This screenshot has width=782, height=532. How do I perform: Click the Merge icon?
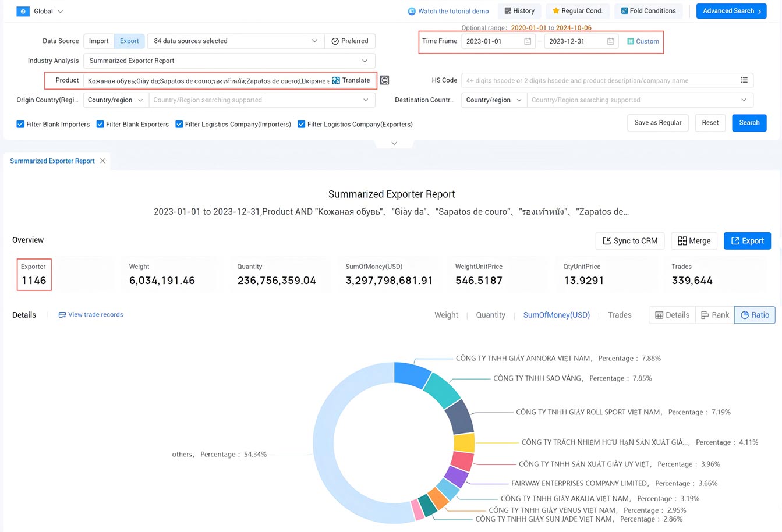click(682, 241)
